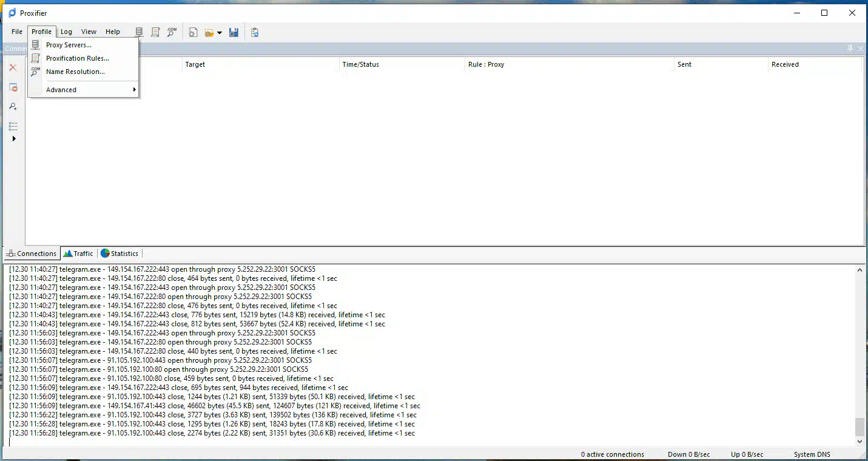Sort by the Sent column header
The width and height of the screenshot is (868, 461).
coord(721,64)
